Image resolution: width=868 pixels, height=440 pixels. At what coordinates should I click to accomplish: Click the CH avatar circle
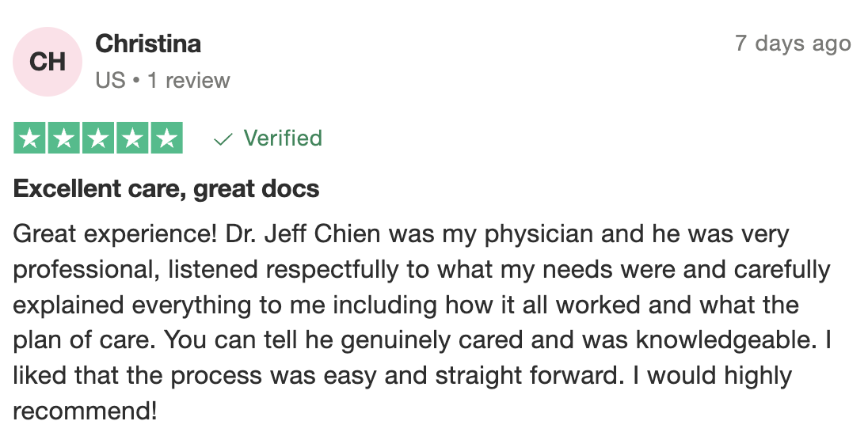[x=48, y=62]
